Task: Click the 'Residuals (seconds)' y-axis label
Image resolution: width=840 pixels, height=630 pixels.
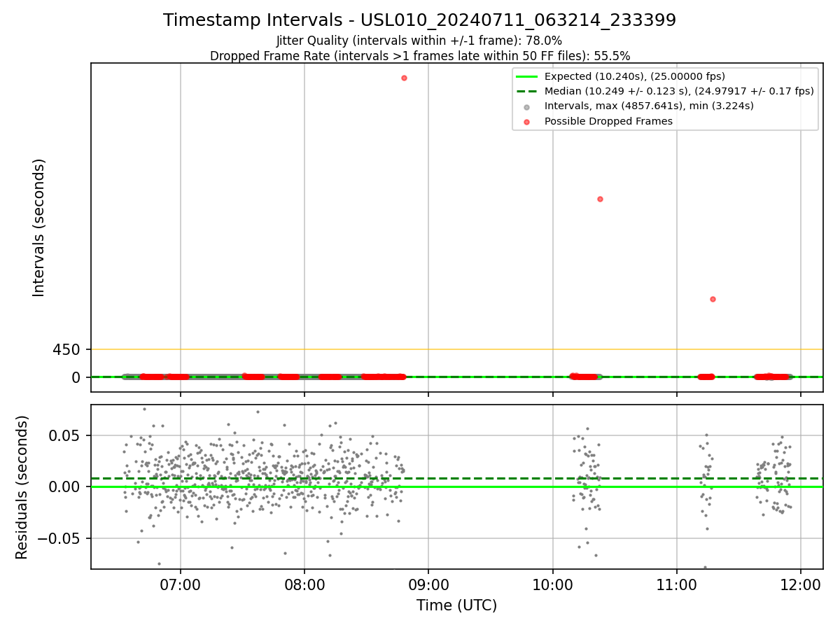Action: 22,487
